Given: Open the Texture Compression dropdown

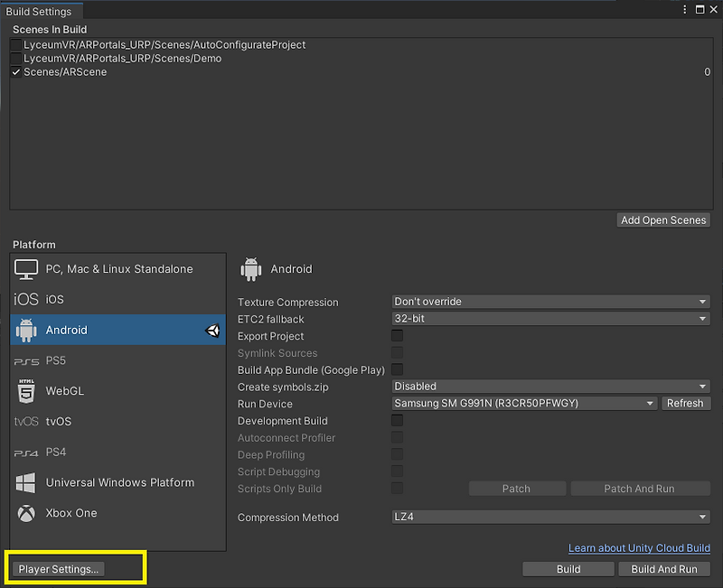Looking at the screenshot, I should (x=551, y=302).
